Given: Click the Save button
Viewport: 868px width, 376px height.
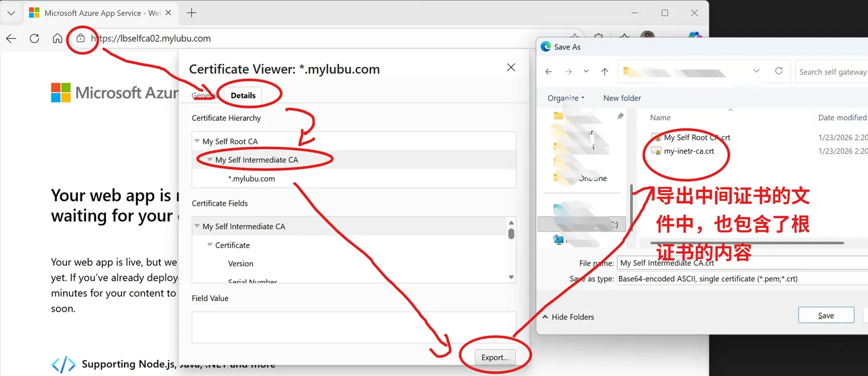Looking at the screenshot, I should [x=826, y=315].
